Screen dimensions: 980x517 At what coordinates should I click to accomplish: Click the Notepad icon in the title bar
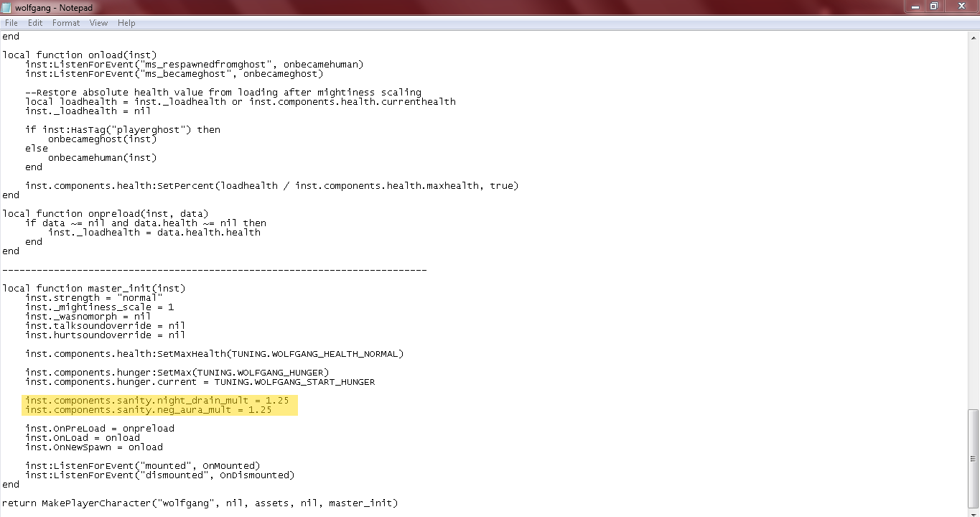[6, 6]
